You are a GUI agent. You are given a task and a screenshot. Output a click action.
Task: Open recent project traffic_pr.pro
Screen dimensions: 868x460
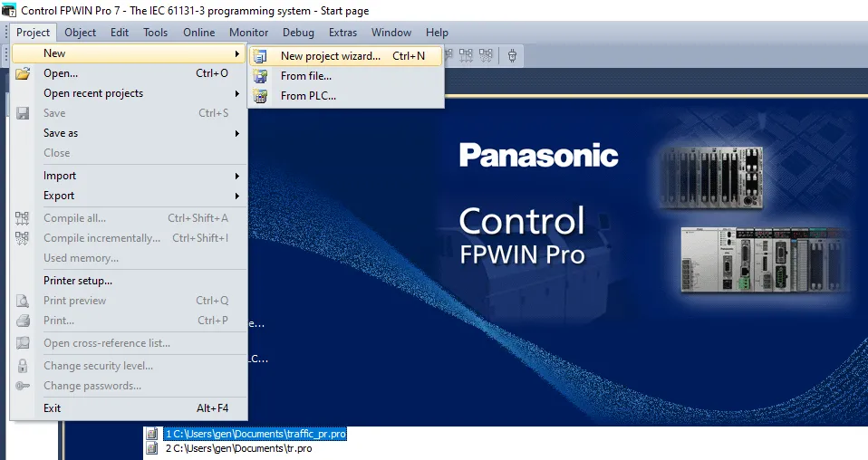[256, 434]
